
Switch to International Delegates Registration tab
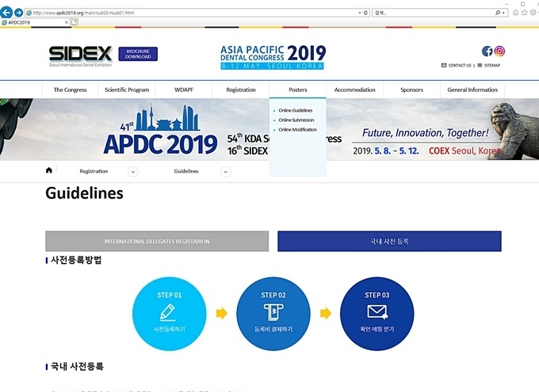tap(157, 242)
